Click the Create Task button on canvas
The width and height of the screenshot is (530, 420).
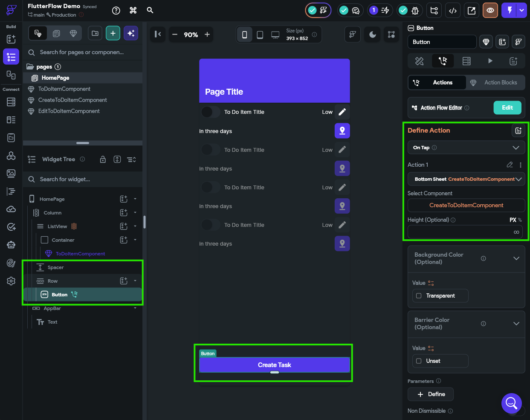[275, 365]
